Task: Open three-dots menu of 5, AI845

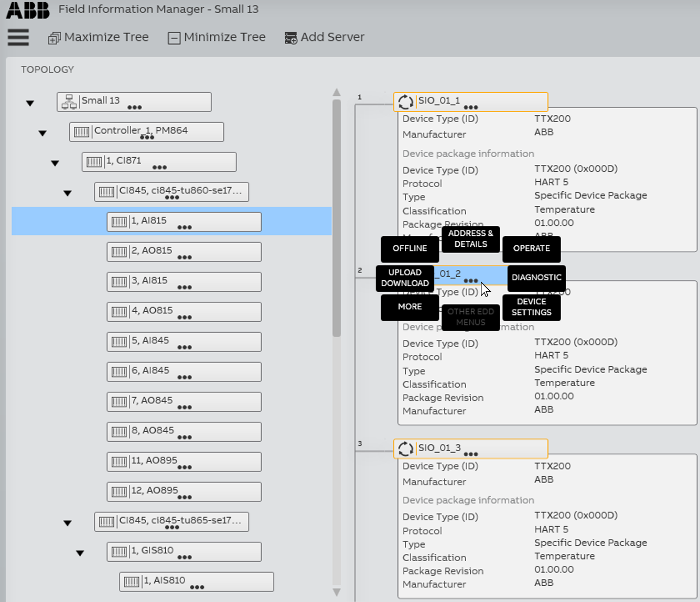Action: [x=185, y=347]
